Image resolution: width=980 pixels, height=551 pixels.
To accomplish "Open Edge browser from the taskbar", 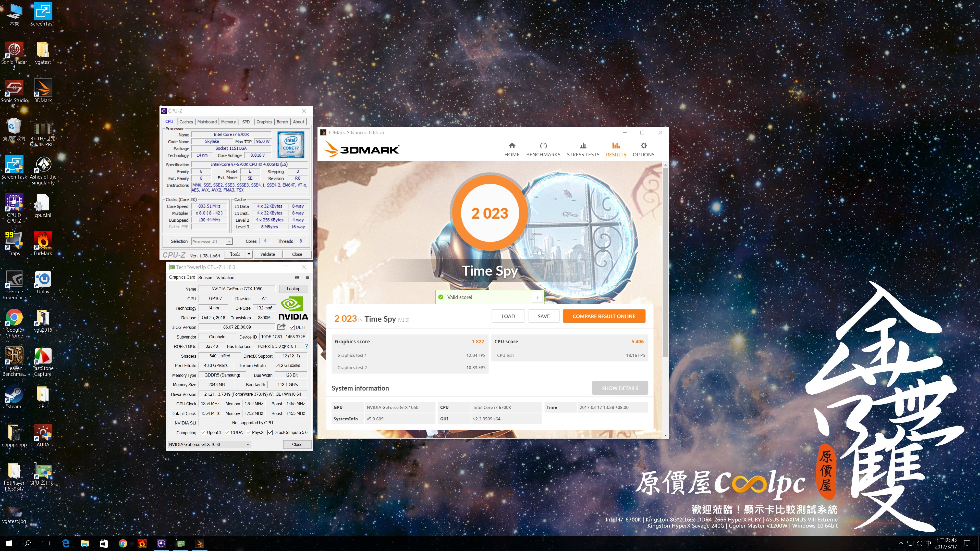I will [x=65, y=543].
